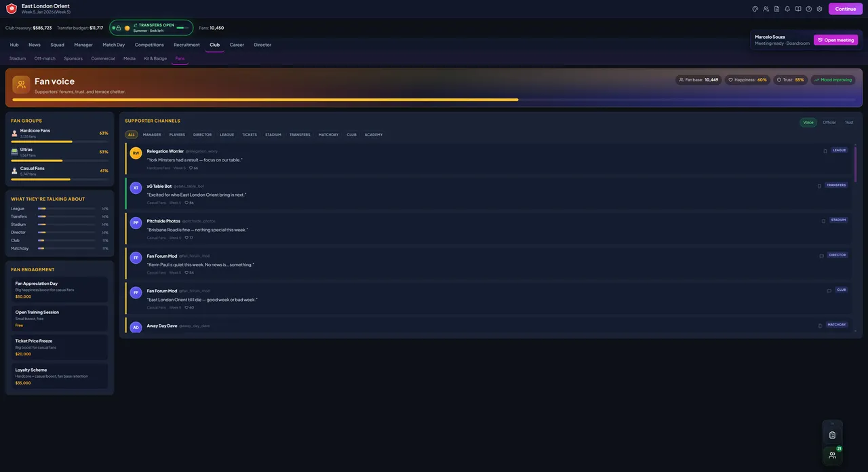Image resolution: width=868 pixels, height=472 pixels.
Task: Click the notifications bell icon
Action: point(787,9)
